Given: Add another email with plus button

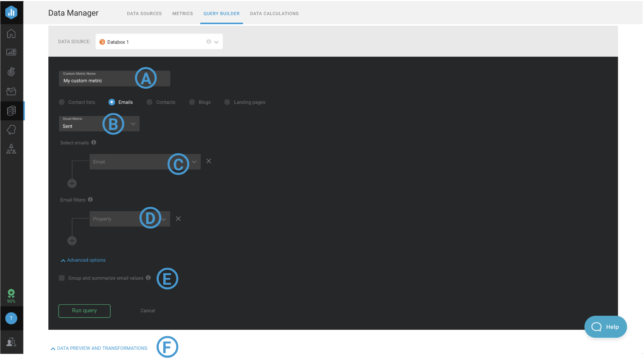Looking at the screenshot, I should point(72,184).
